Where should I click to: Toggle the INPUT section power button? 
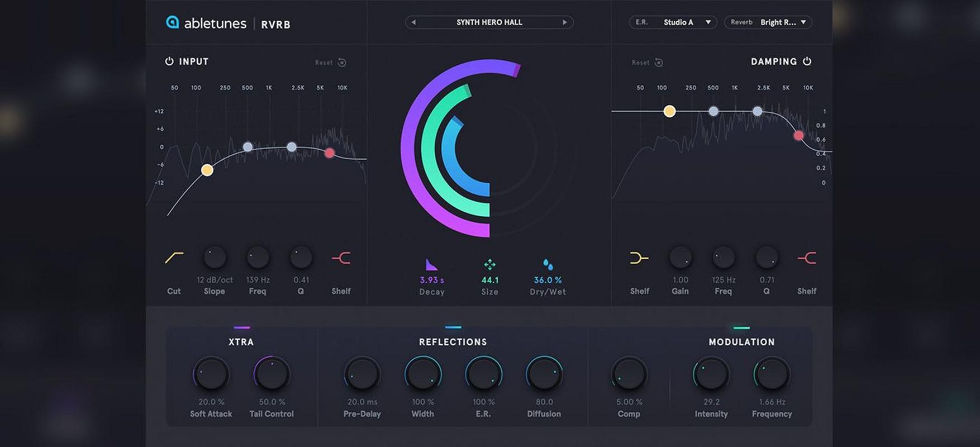coord(169,61)
